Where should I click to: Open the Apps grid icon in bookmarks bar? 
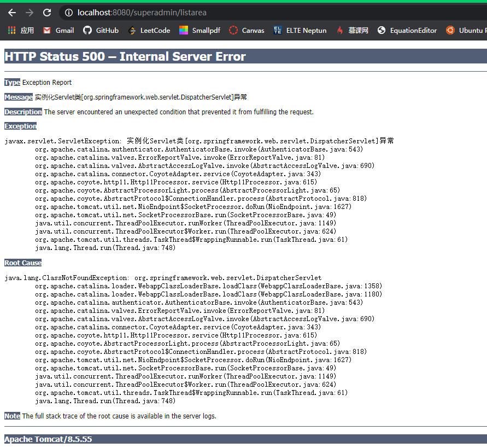coord(12,30)
